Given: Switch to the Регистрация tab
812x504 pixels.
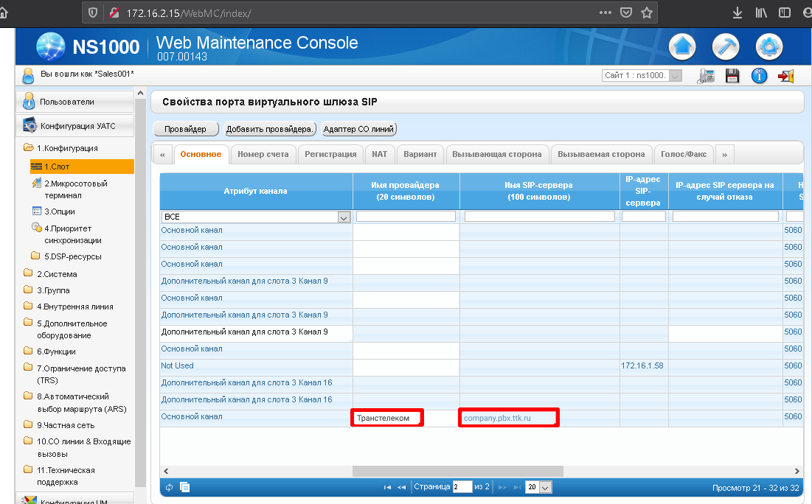Looking at the screenshot, I should click(330, 154).
